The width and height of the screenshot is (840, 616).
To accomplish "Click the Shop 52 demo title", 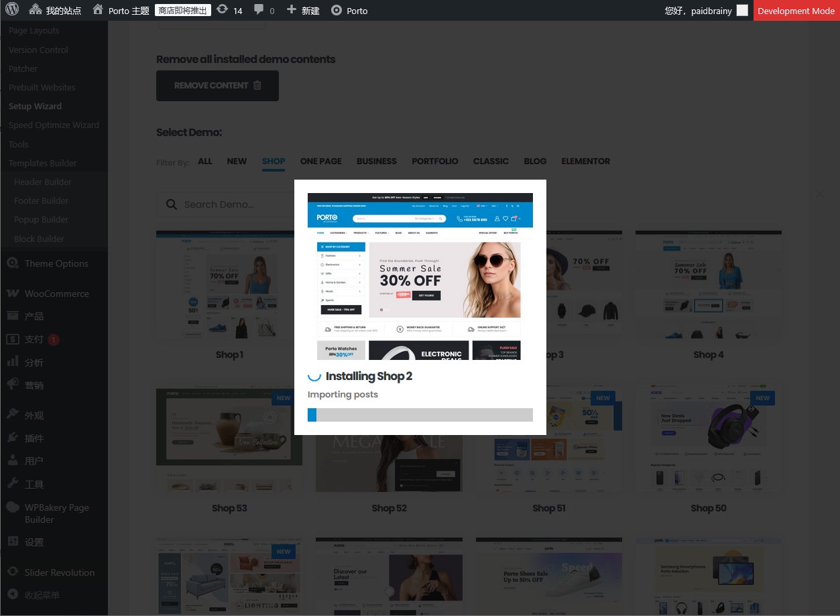I will [x=389, y=508].
